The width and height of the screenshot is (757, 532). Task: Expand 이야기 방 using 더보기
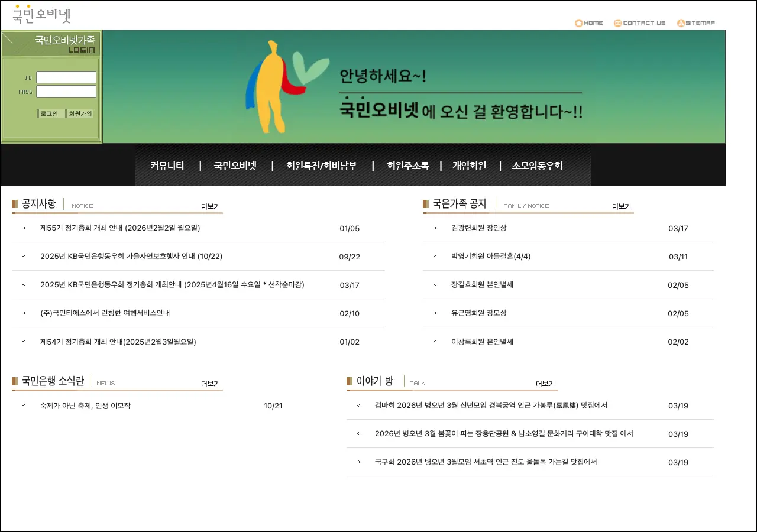pos(545,384)
